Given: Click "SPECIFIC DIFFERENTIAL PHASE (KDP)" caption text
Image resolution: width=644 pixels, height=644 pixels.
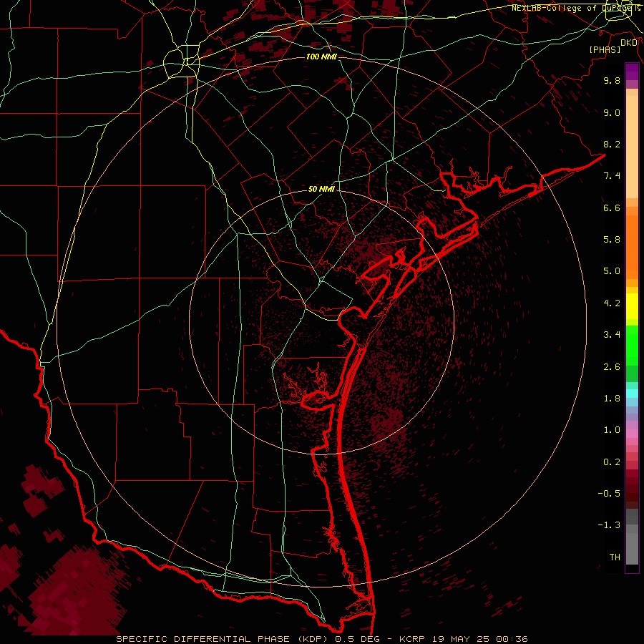Looking at the screenshot, I should click(x=223, y=639).
